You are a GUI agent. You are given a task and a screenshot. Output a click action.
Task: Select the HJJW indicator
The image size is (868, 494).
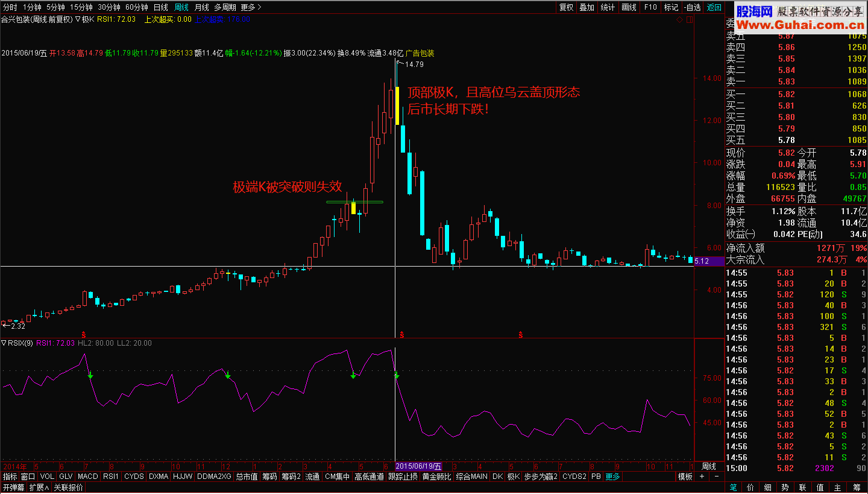(x=183, y=477)
